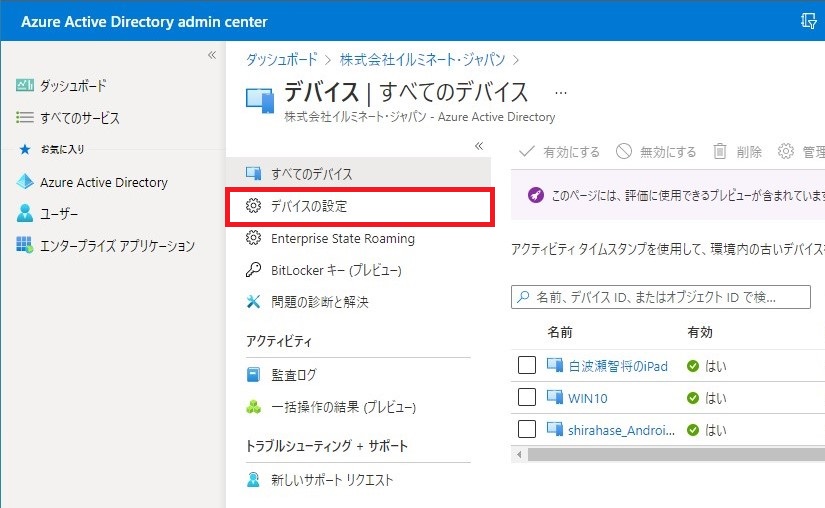Image resolution: width=825 pixels, height=508 pixels.
Task: Click the はい value in the WIN10 row
Action: coord(716,399)
